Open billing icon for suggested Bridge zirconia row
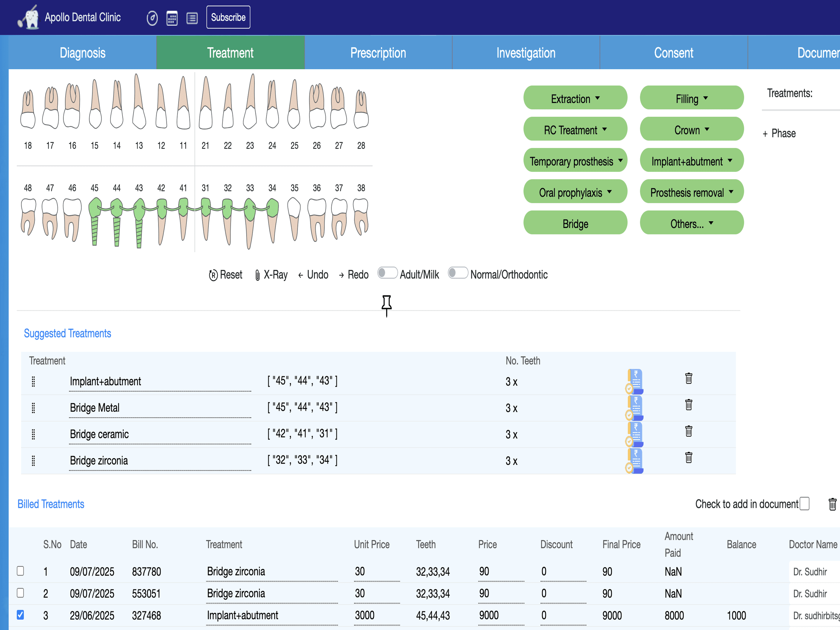The image size is (840, 630). (635, 461)
